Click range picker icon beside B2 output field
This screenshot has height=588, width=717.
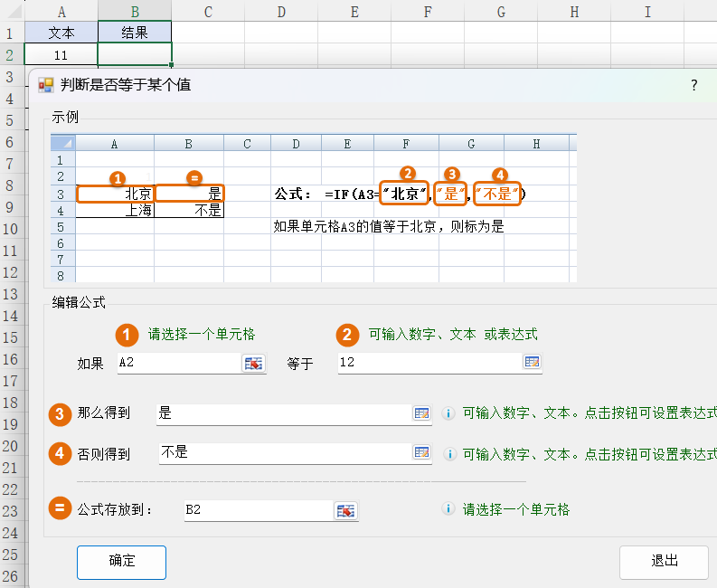coord(345,511)
